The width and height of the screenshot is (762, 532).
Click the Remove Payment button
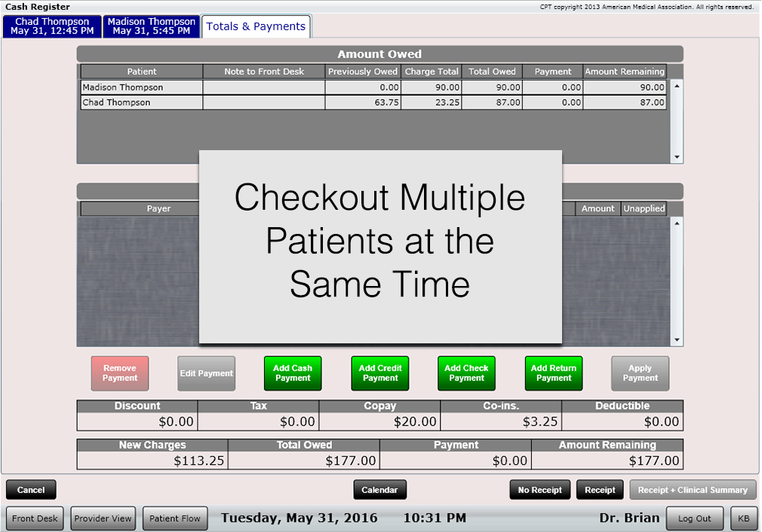point(119,373)
